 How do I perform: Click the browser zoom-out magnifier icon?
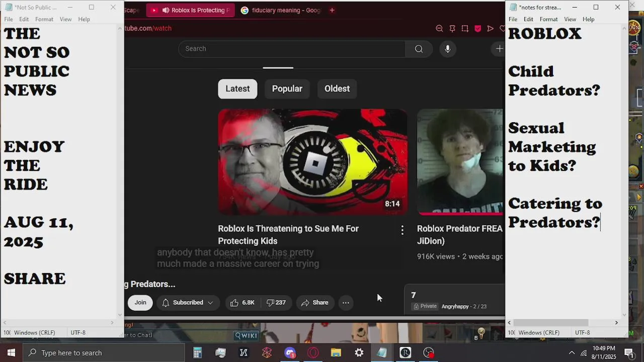point(439,29)
